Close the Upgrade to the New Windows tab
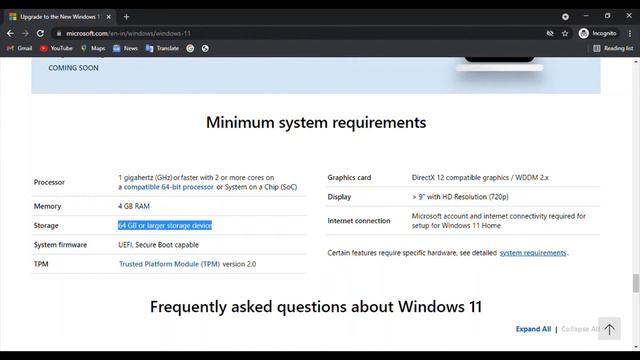 point(109,17)
